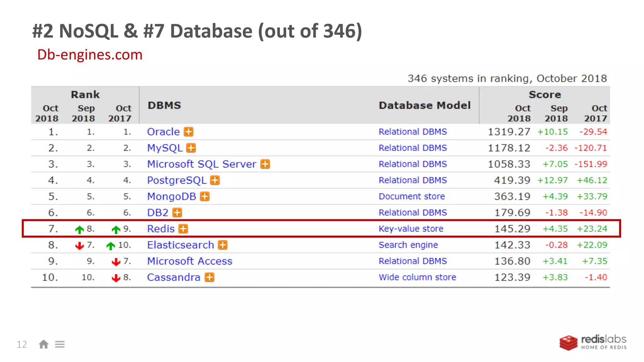Click PostgreSQL monthly change +12.97
644x362 pixels.
pos(553,180)
